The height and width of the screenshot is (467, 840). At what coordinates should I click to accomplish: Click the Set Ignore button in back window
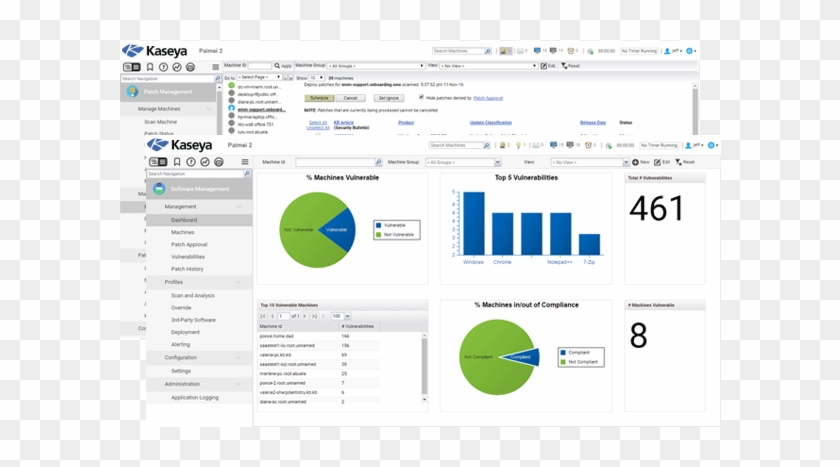coord(389,98)
